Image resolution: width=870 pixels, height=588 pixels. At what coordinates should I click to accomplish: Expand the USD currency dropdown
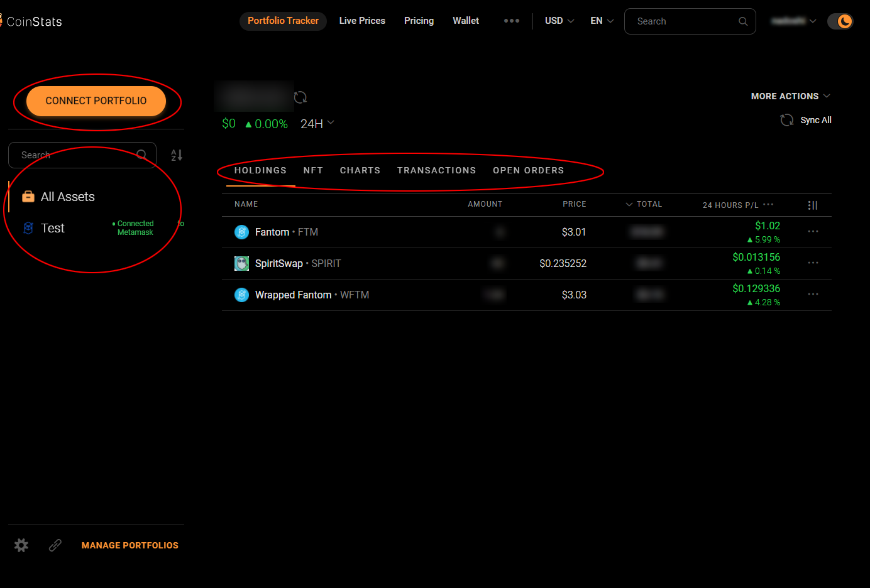coord(559,21)
